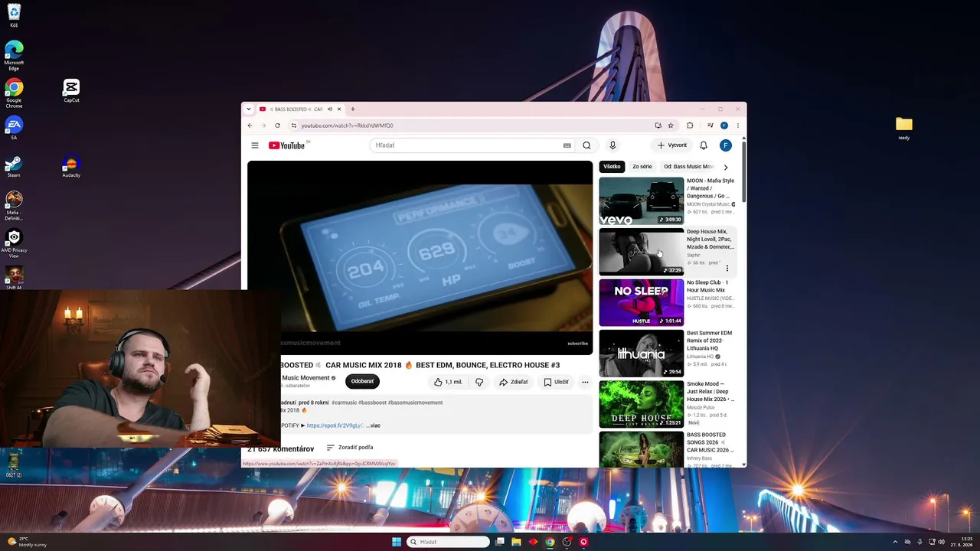Like the video with thumbs up

449,382
